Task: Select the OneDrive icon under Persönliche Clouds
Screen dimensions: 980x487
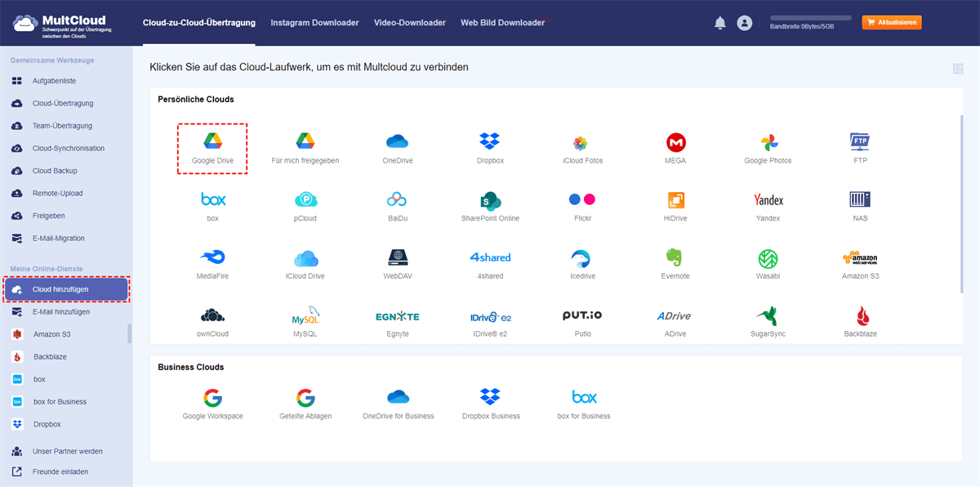Action: [398, 143]
